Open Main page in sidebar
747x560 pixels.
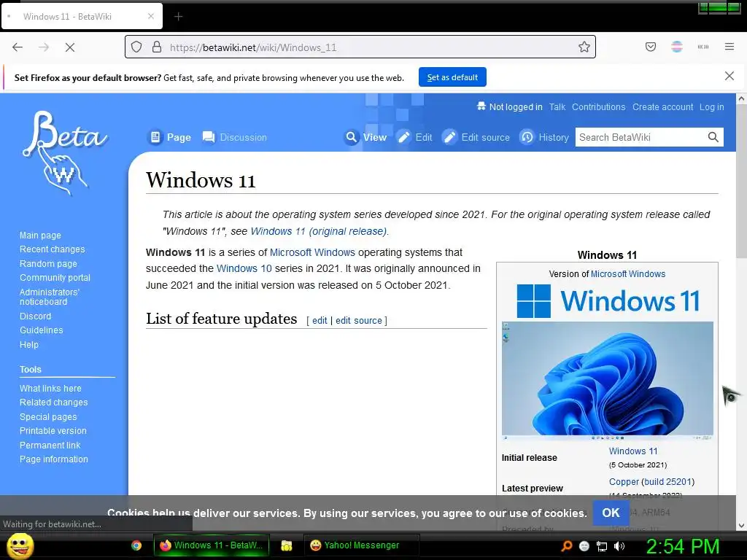(41, 236)
